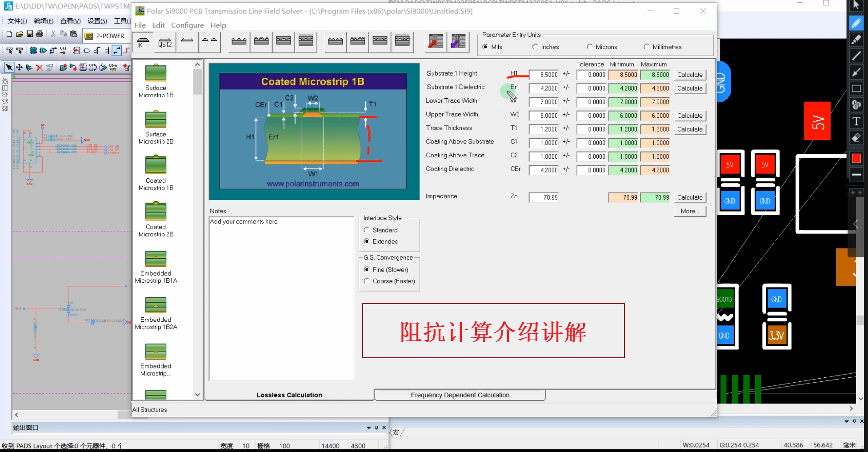868x452 pixels.
Task: Select the text tool in the annotation sidebar
Action: 856,121
